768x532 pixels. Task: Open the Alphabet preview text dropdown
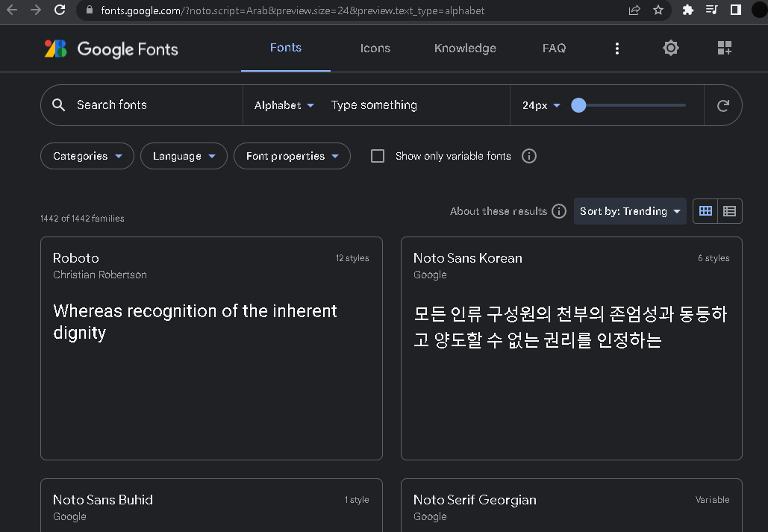pos(284,105)
